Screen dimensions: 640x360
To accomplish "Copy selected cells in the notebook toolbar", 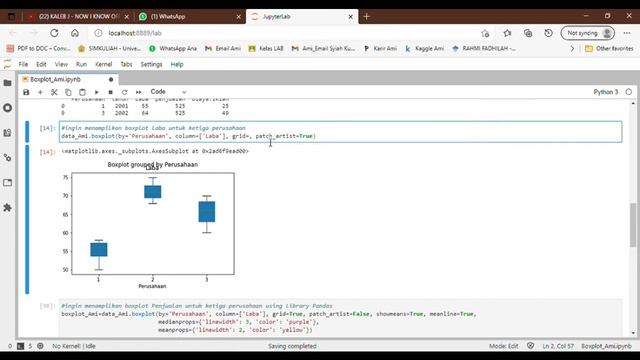I will [68, 92].
